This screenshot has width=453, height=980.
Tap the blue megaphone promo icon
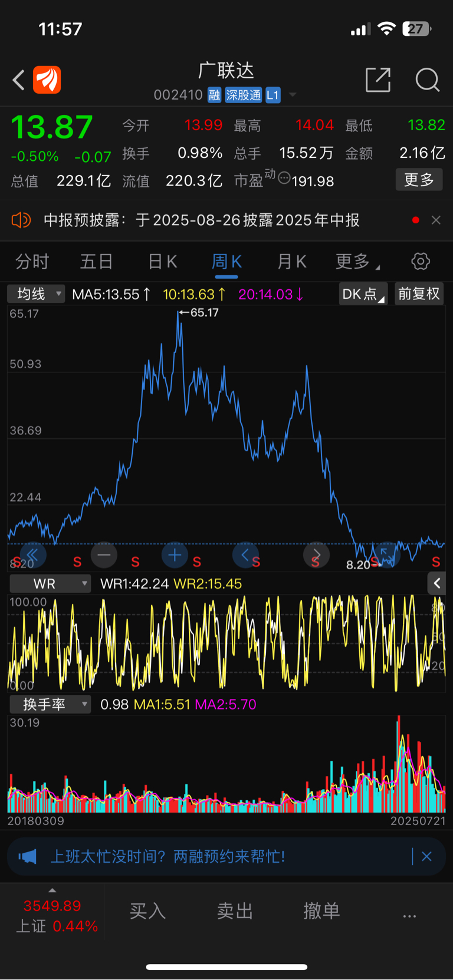[x=27, y=856]
